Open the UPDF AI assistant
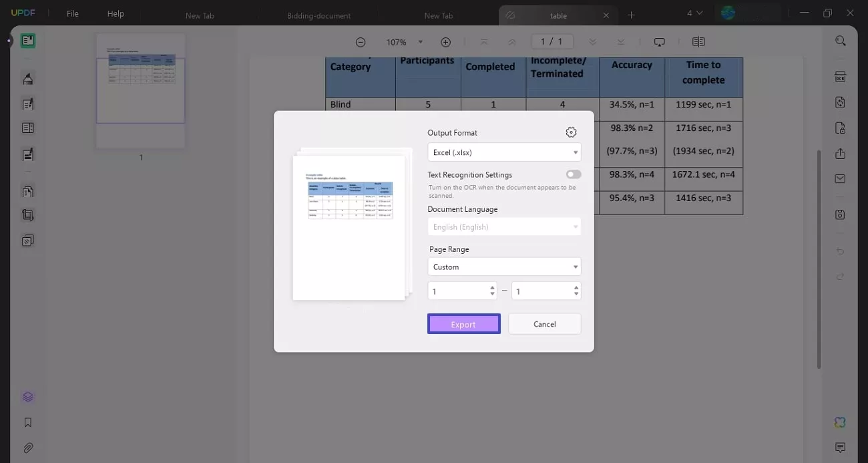Viewport: 868px width, 463px height. tap(839, 422)
